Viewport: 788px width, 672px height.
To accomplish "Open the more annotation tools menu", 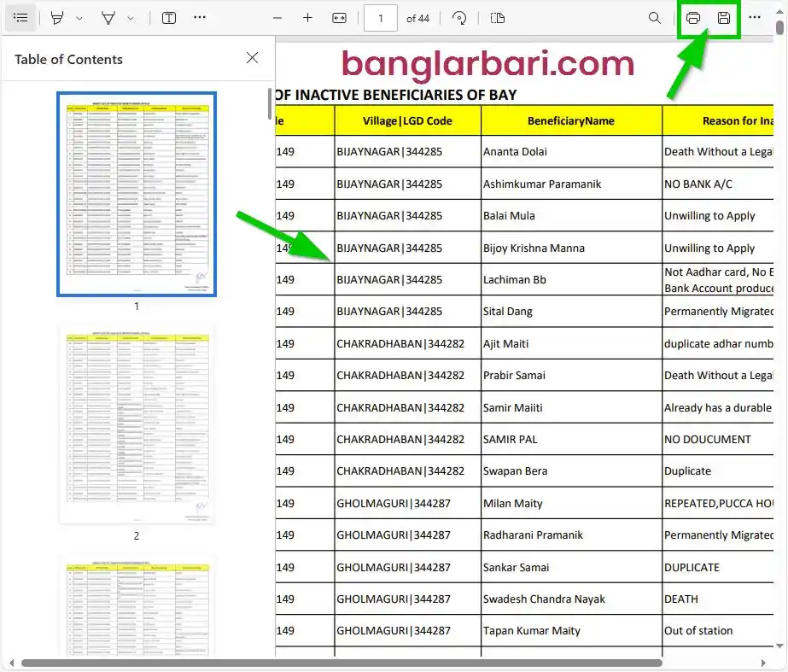I will coord(200,17).
